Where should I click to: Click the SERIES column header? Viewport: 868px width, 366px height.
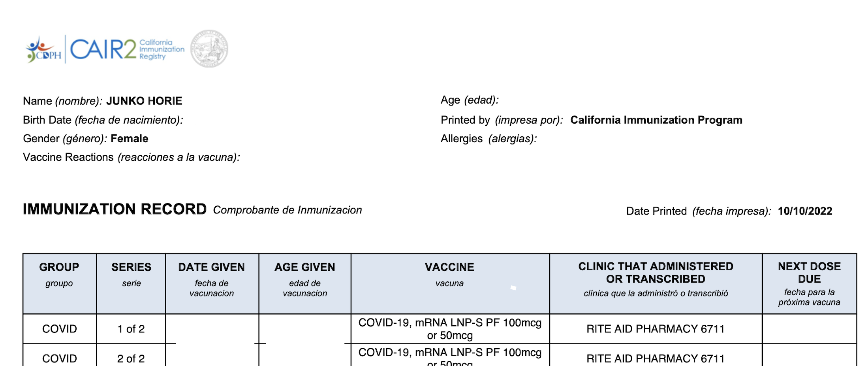click(x=131, y=267)
